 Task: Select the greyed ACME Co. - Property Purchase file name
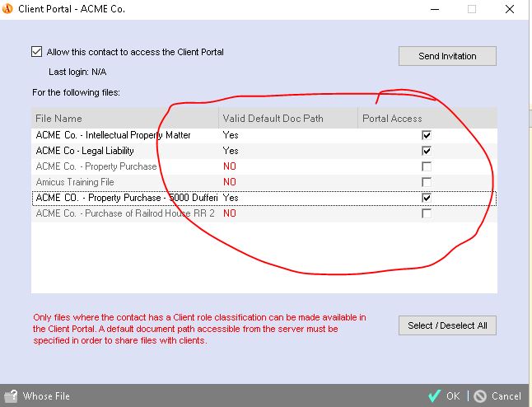click(x=96, y=166)
